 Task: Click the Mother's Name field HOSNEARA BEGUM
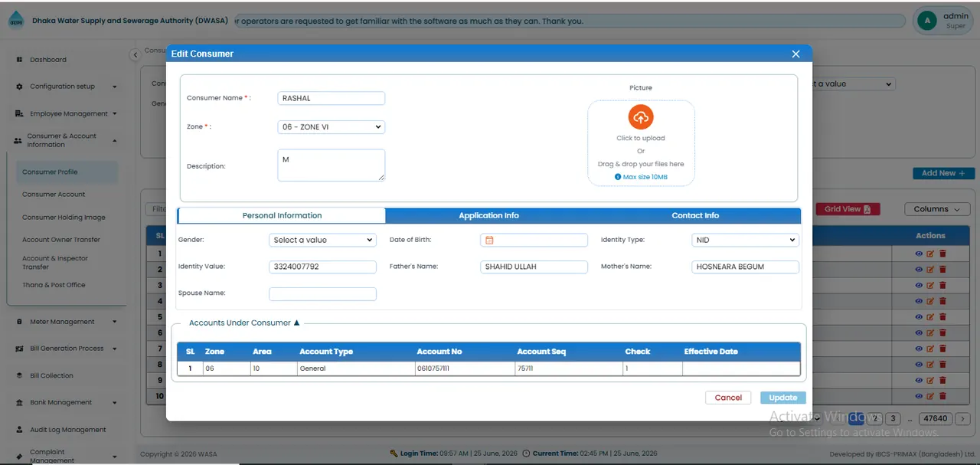pyautogui.click(x=745, y=267)
